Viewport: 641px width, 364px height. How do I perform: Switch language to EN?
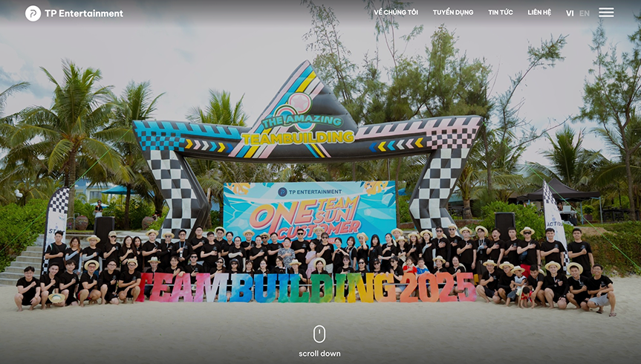(584, 13)
